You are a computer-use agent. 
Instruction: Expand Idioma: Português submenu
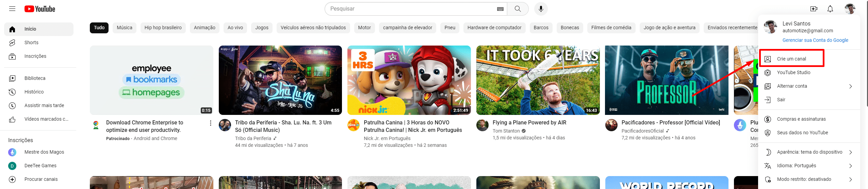(809, 166)
